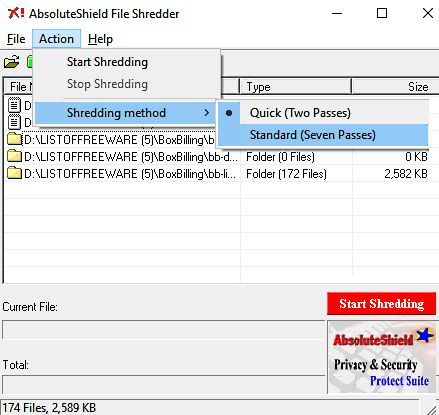This screenshot has width=439, height=415.
Task: Maximize the AbsoluteShield File Shredder window
Action: click(382, 13)
